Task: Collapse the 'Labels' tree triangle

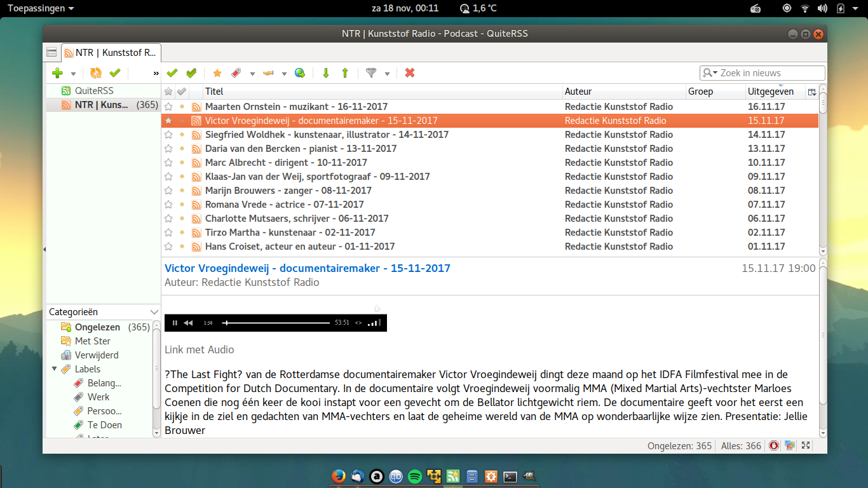Action: 53,369
